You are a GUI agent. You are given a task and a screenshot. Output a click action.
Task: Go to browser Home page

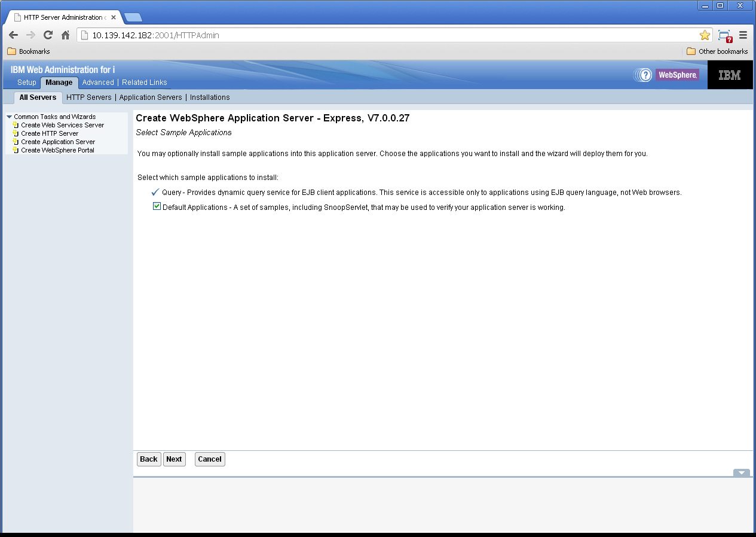(66, 35)
